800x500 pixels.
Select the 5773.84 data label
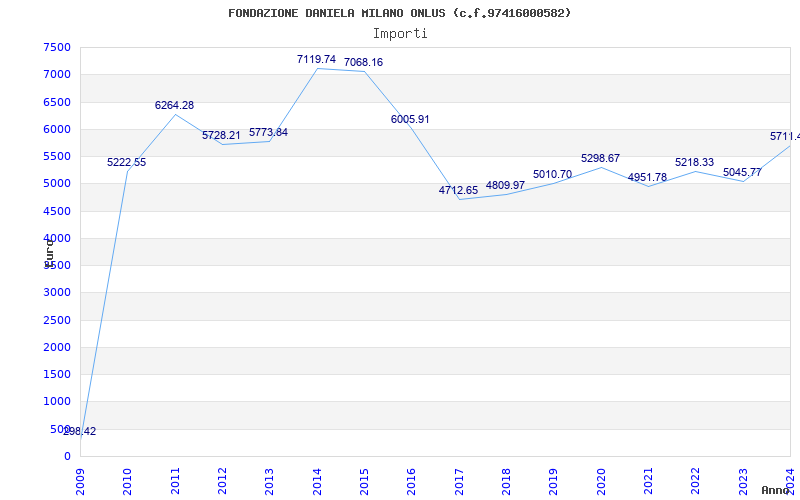(x=268, y=133)
